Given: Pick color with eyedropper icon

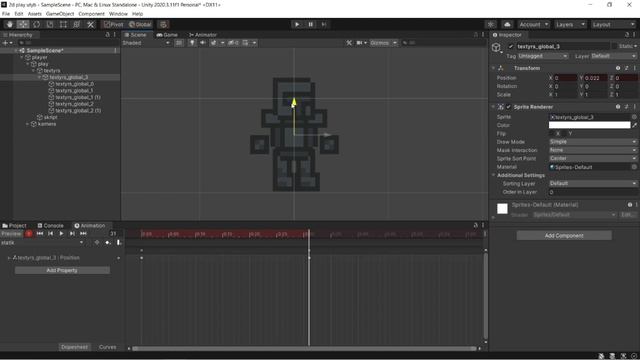Looking at the screenshot, I should click(634, 125).
